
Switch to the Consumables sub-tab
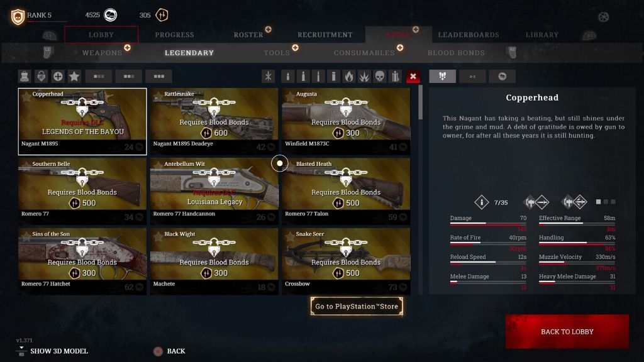pos(364,53)
